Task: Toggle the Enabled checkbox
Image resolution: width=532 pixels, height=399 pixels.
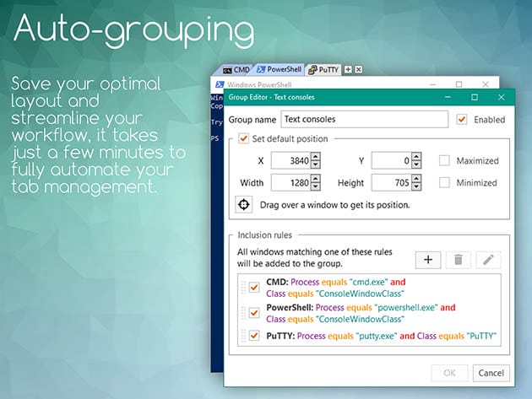Action: [x=462, y=120]
